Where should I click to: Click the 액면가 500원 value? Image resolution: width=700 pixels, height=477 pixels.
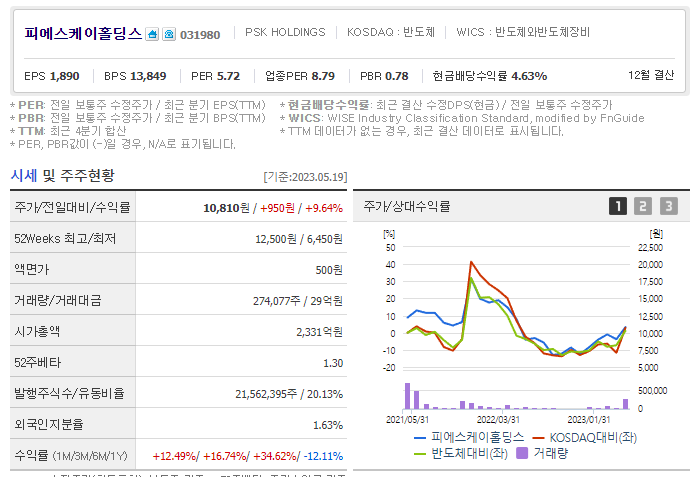tap(329, 270)
